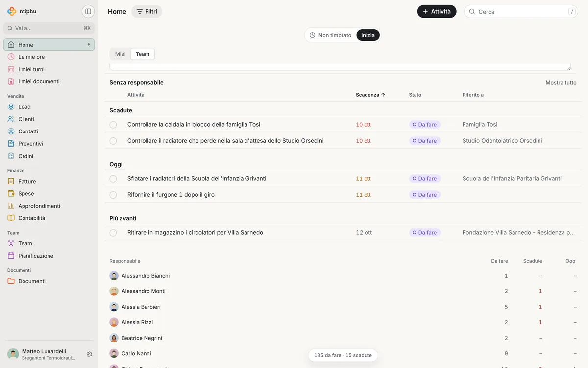
Task: Click the Cerca search field
Action: coord(521,11)
